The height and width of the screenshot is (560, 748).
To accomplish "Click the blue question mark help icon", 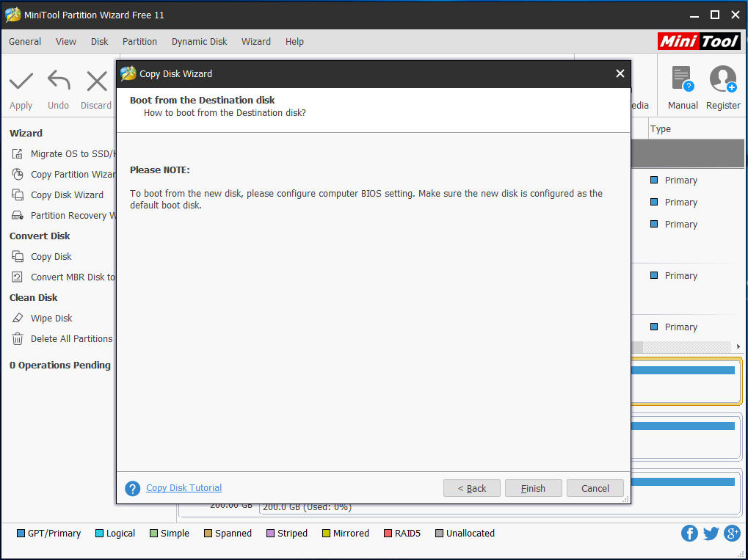I will coord(133,488).
